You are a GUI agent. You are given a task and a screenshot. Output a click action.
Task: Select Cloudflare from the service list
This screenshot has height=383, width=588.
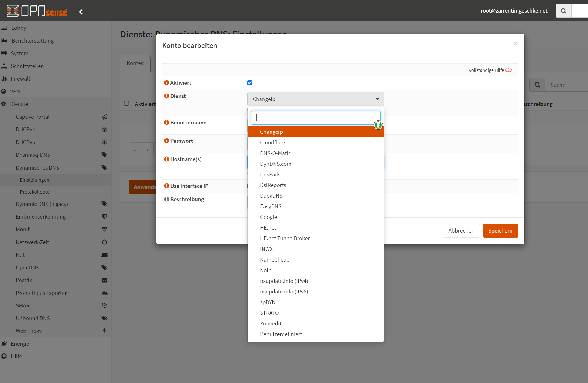coord(316,142)
